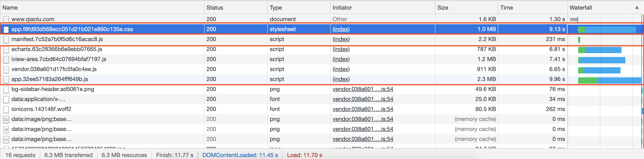The height and width of the screenshot is (159, 644).
Task: Click '6.3 MB resources' in status bar
Action: [x=124, y=155]
